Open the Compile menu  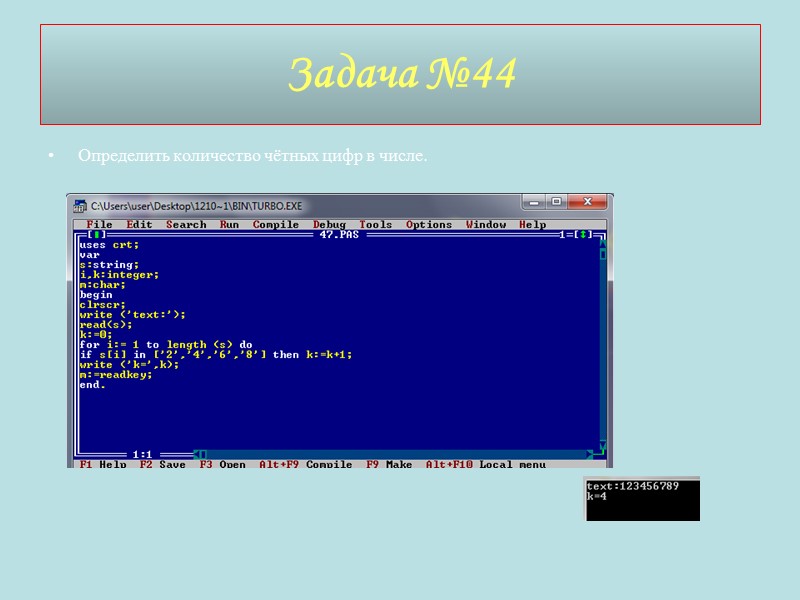pyautogui.click(x=276, y=224)
